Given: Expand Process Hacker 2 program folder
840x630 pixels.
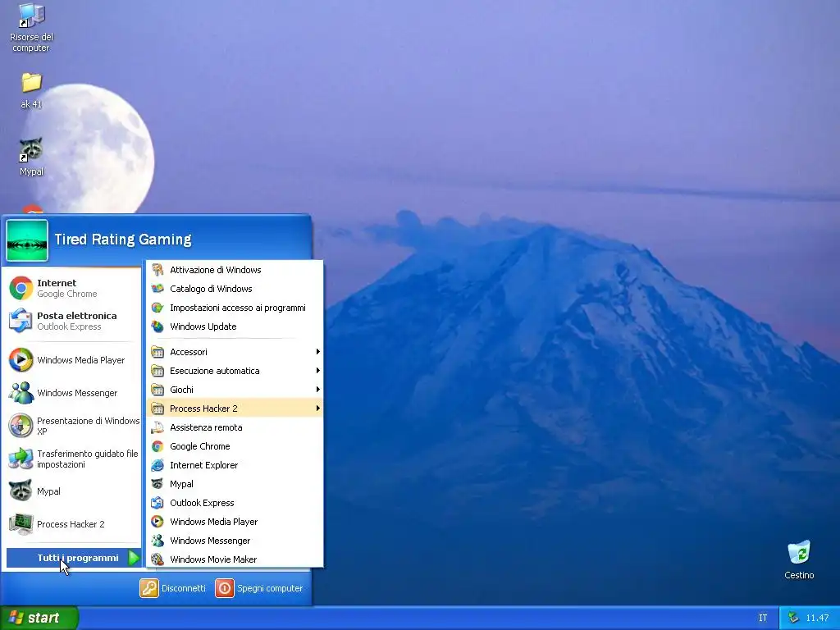Looking at the screenshot, I should [235, 409].
